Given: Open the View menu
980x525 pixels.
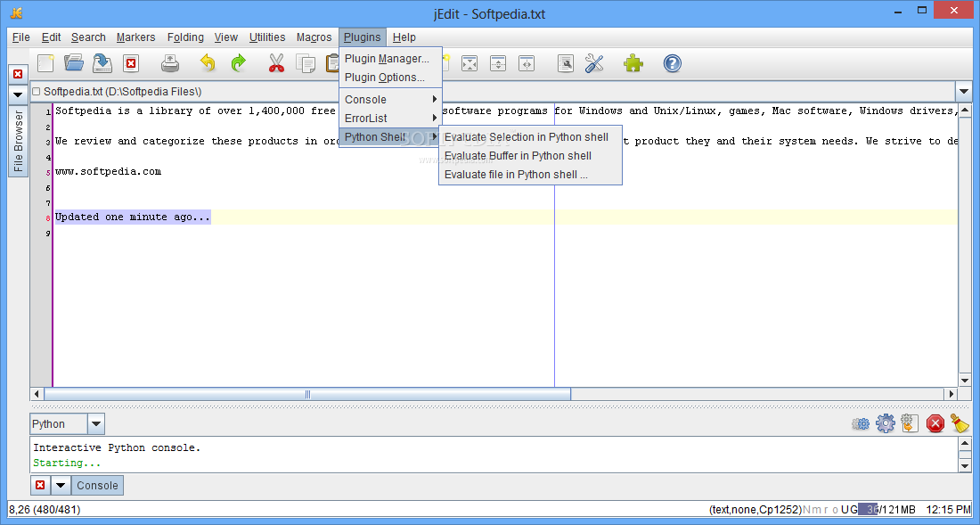Looking at the screenshot, I should (x=226, y=37).
